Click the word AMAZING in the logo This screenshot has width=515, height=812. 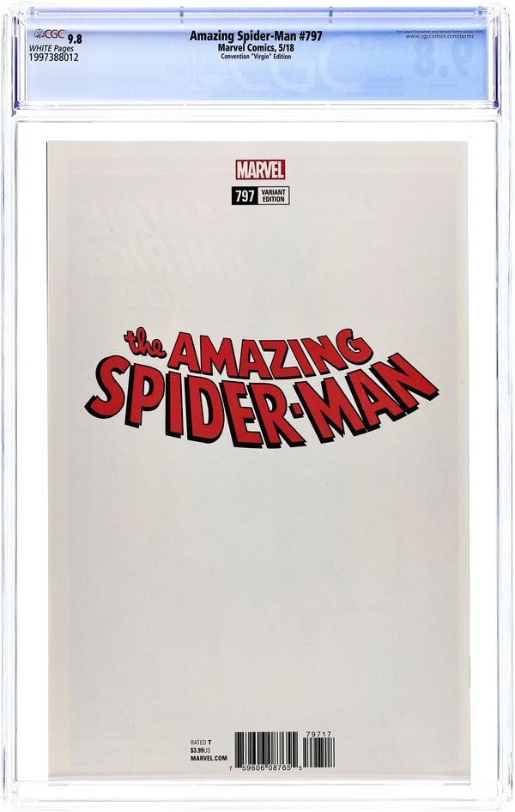[270, 352]
